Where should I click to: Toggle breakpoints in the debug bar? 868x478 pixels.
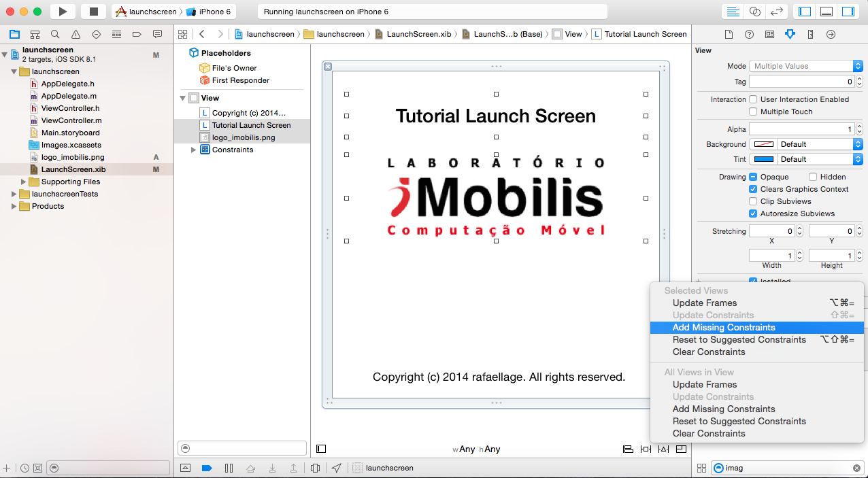click(207, 468)
